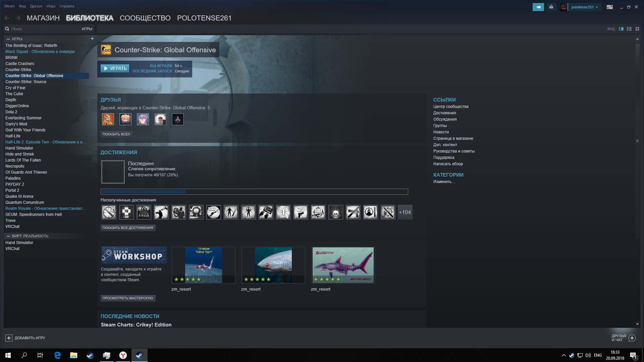Click ПОКАЗАТЬ ВСЕХ friends button
This screenshot has height=362, width=644.
click(x=116, y=134)
